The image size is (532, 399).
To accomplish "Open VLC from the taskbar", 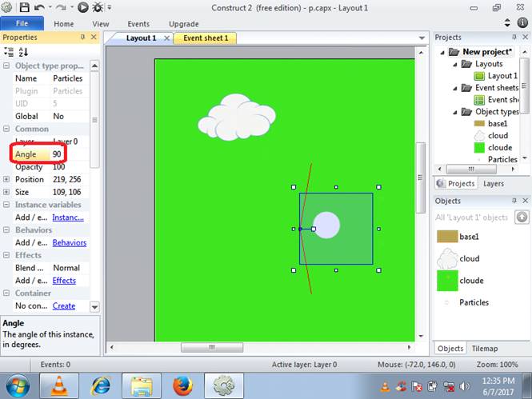I will [x=59, y=385].
